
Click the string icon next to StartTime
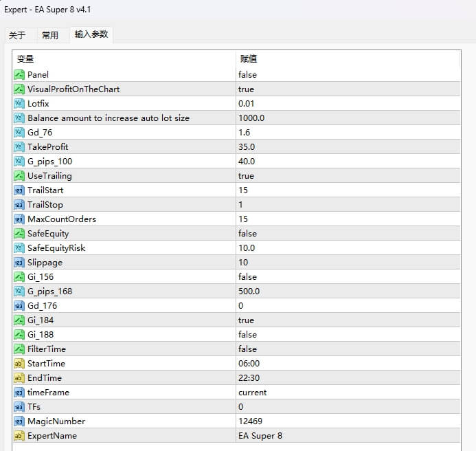[19, 364]
